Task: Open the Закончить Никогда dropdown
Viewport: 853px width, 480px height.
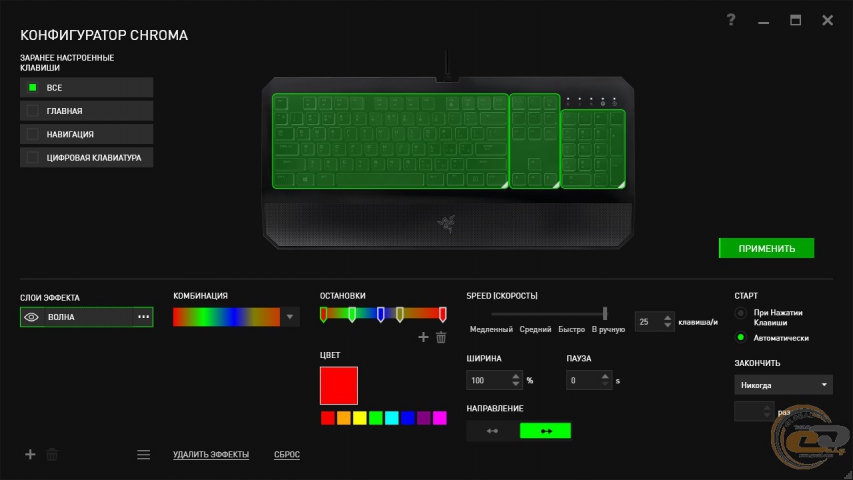Action: pos(783,385)
